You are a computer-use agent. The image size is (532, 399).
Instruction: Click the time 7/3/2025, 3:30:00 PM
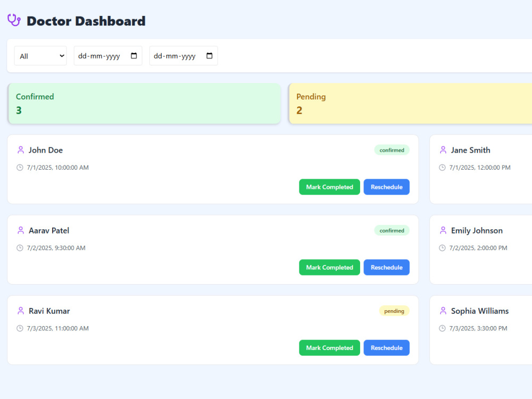click(x=478, y=328)
